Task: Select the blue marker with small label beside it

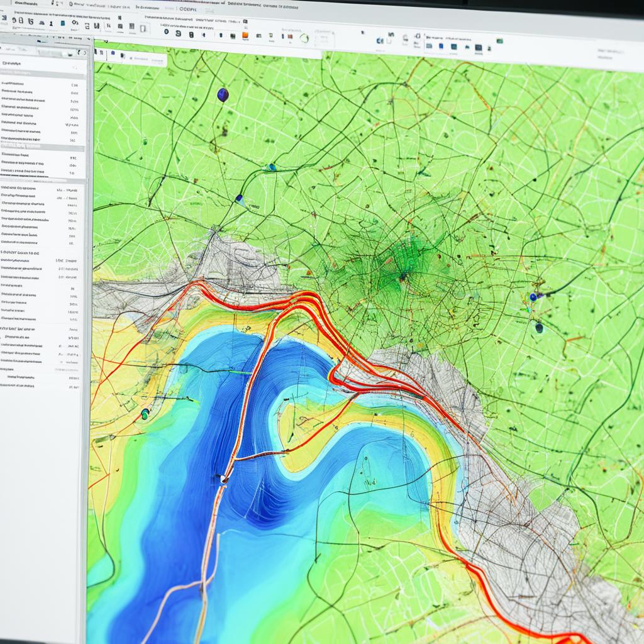Action: [240, 199]
